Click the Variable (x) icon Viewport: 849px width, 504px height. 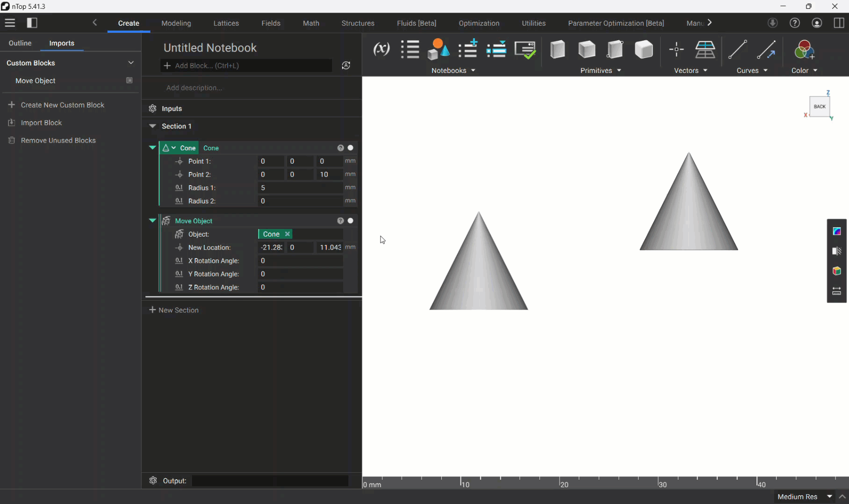coord(381,49)
